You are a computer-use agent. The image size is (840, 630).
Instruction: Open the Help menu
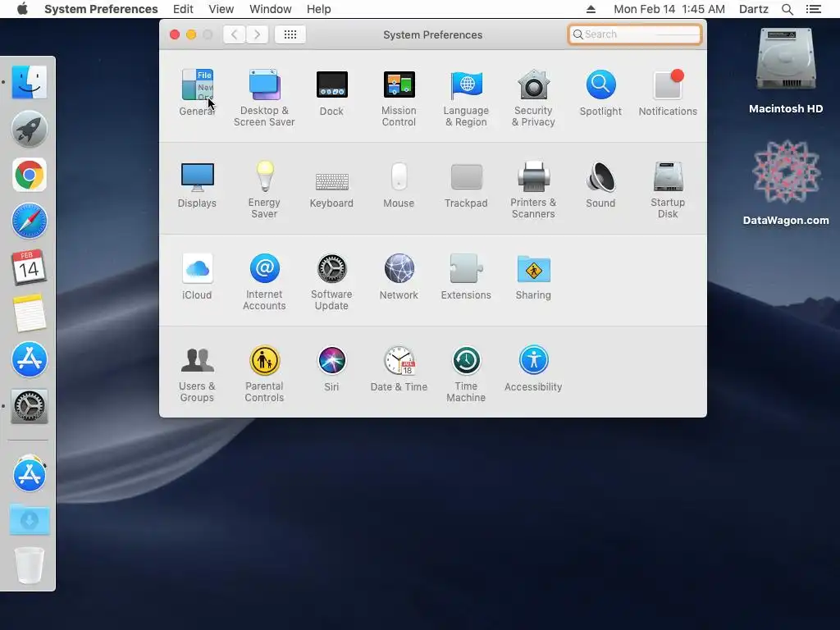click(x=319, y=9)
